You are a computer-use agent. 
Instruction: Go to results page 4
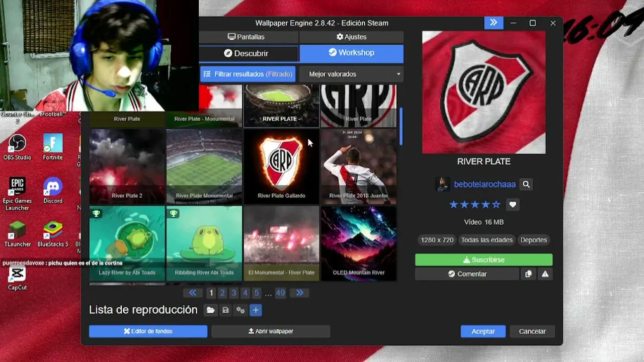tap(245, 293)
